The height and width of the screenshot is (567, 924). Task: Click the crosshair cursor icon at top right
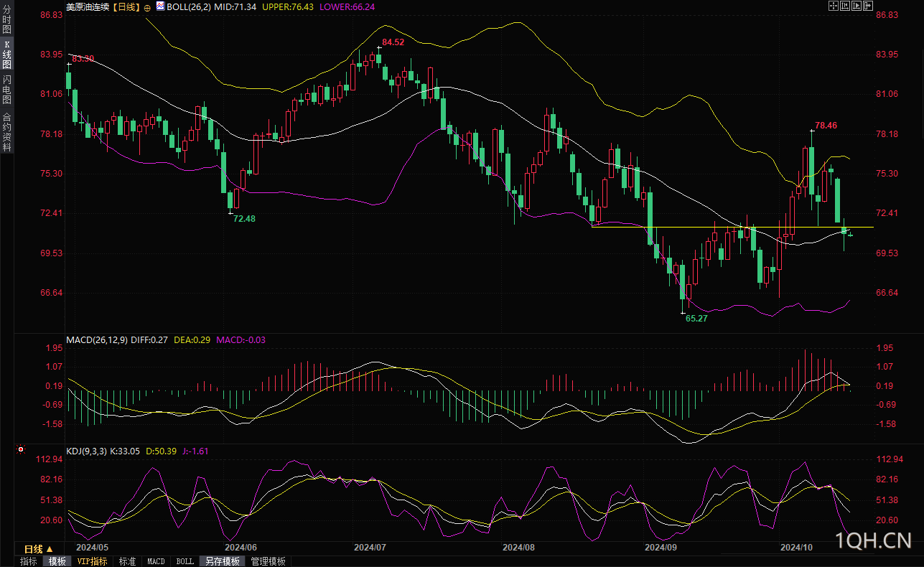tap(834, 6)
